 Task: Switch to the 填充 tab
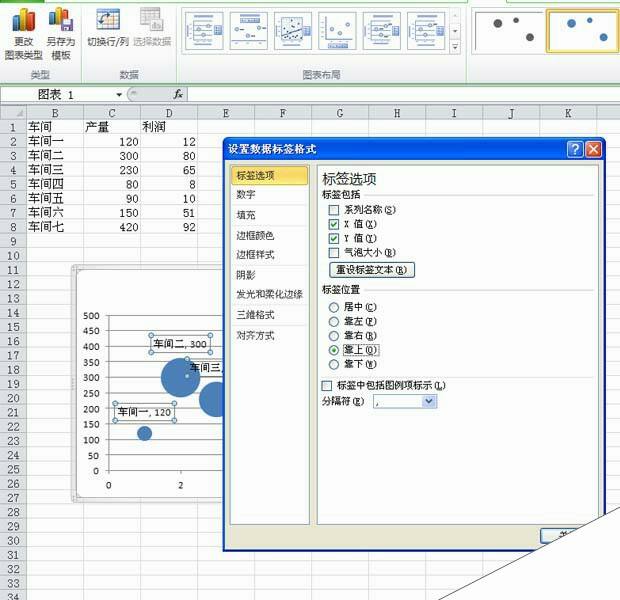coord(269,215)
